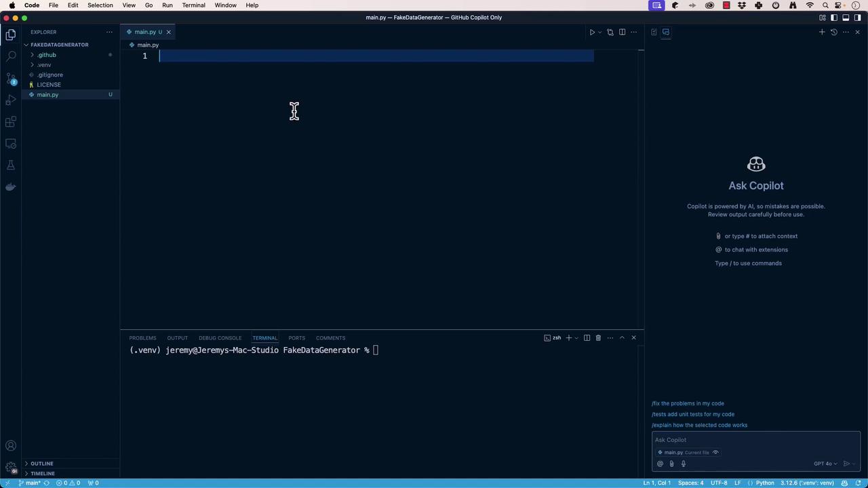Close the terminal panel
This screenshot has width=868, height=488.
pos(634,338)
